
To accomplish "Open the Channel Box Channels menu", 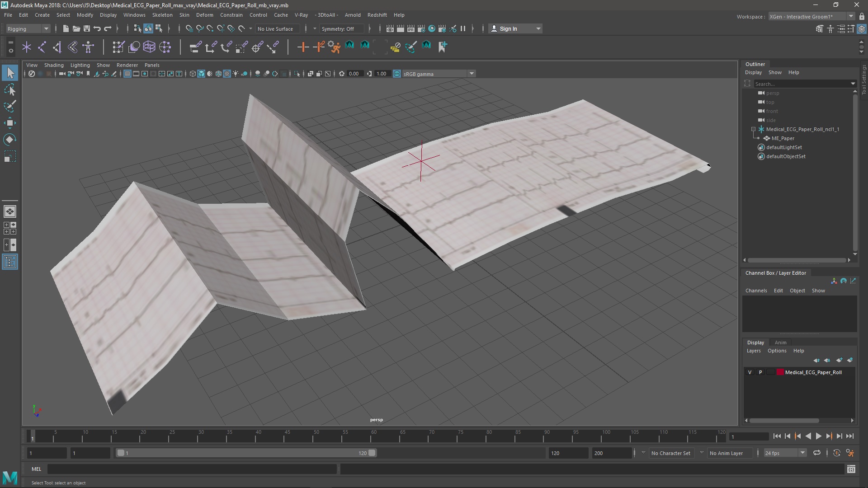I will point(756,291).
